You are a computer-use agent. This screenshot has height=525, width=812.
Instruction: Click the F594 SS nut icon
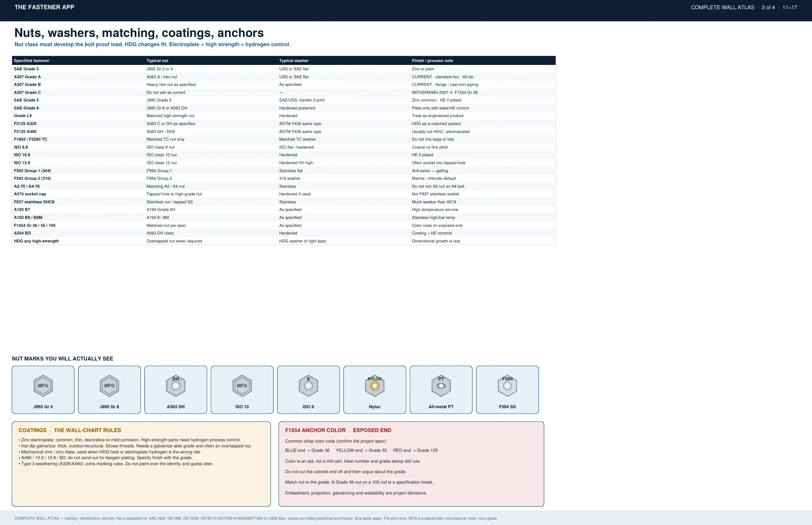tap(507, 386)
